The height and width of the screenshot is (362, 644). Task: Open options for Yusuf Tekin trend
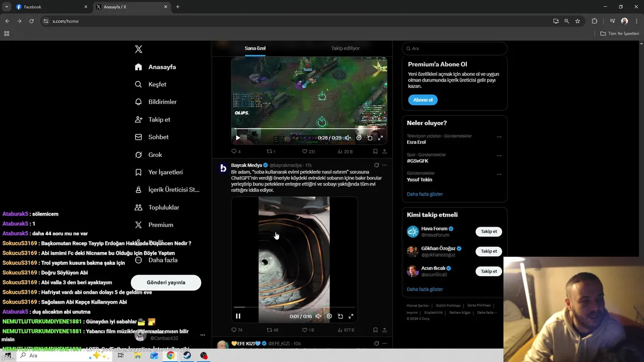pos(499,174)
